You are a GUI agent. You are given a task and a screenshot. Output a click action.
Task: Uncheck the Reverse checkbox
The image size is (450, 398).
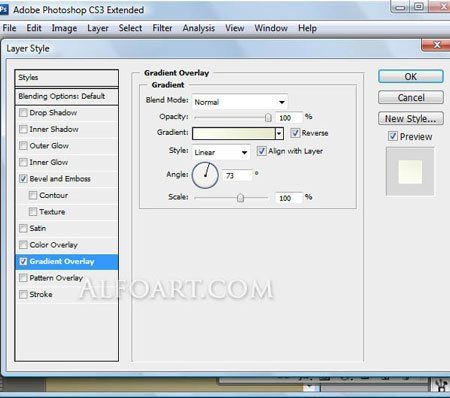coord(295,133)
